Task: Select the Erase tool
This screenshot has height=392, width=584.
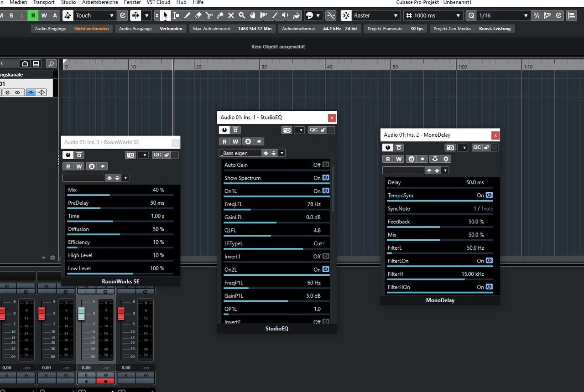Action: (x=198, y=15)
